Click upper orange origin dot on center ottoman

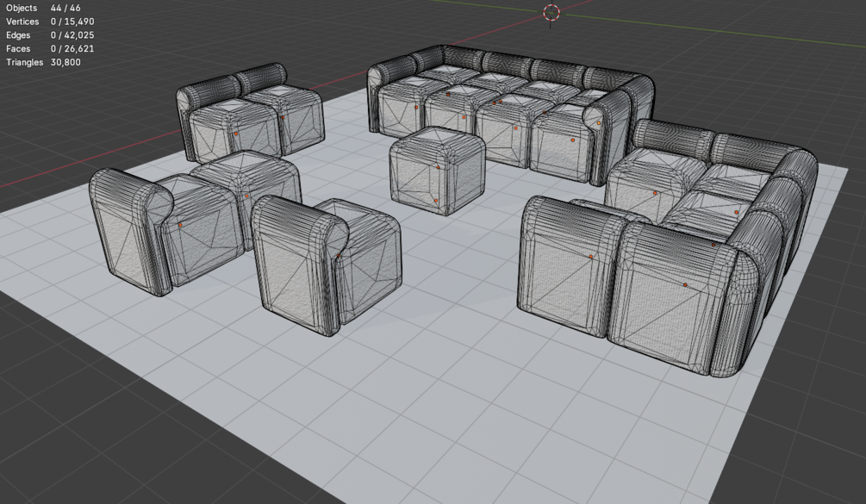[438, 167]
